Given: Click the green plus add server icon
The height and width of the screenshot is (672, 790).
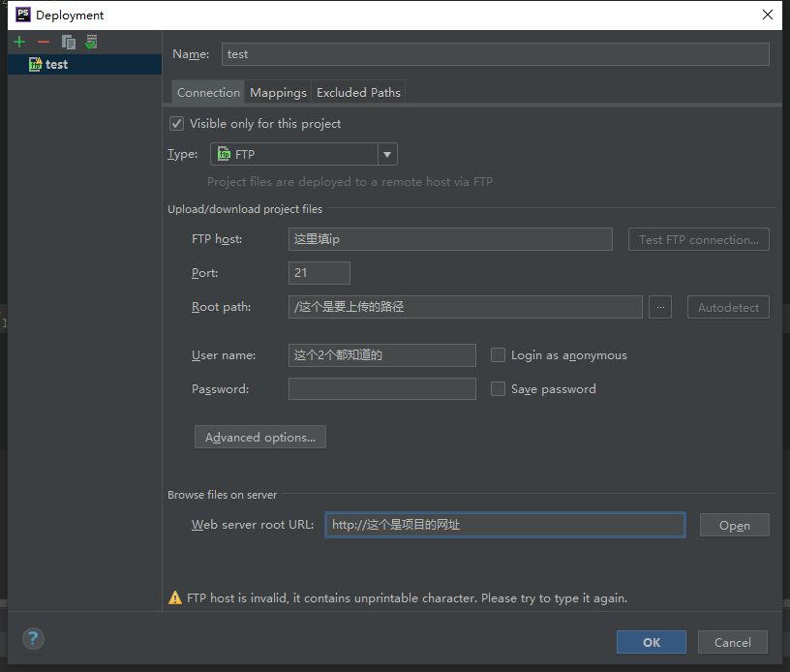Looking at the screenshot, I should tap(19, 42).
